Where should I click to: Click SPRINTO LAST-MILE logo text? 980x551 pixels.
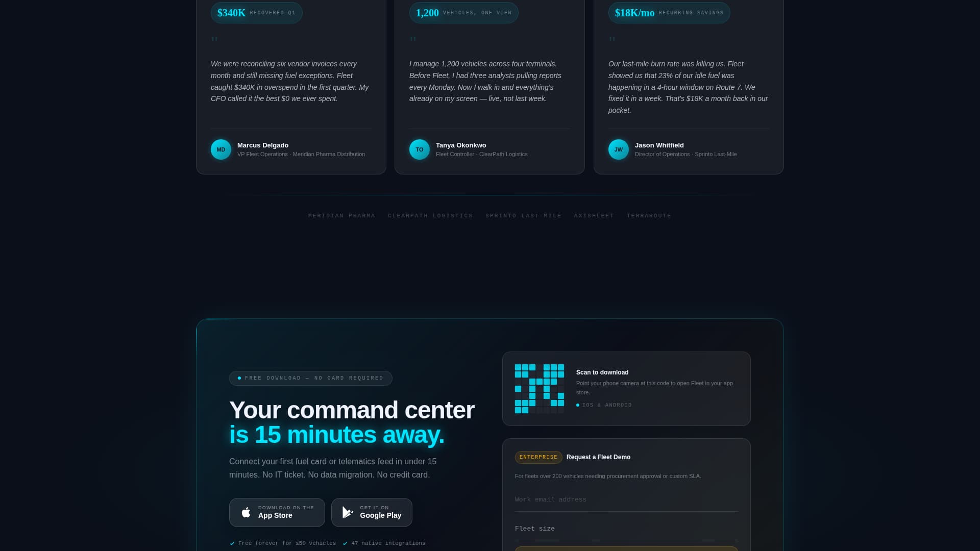tap(524, 216)
